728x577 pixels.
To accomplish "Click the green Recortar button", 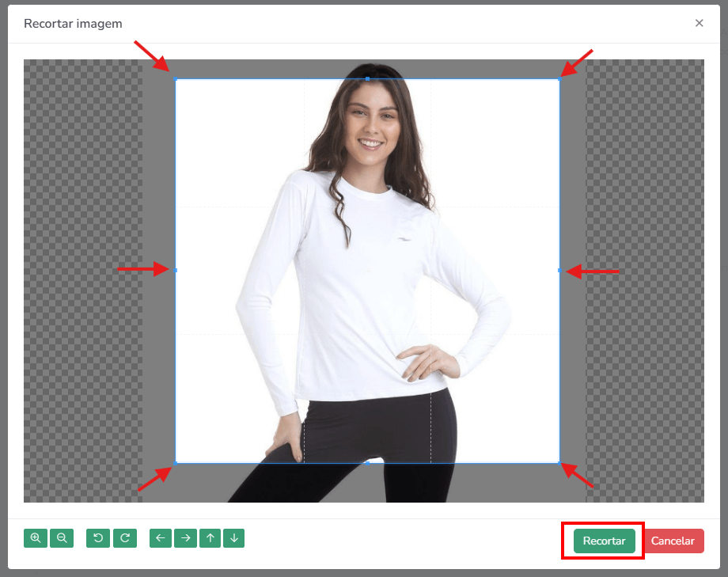I will click(604, 541).
